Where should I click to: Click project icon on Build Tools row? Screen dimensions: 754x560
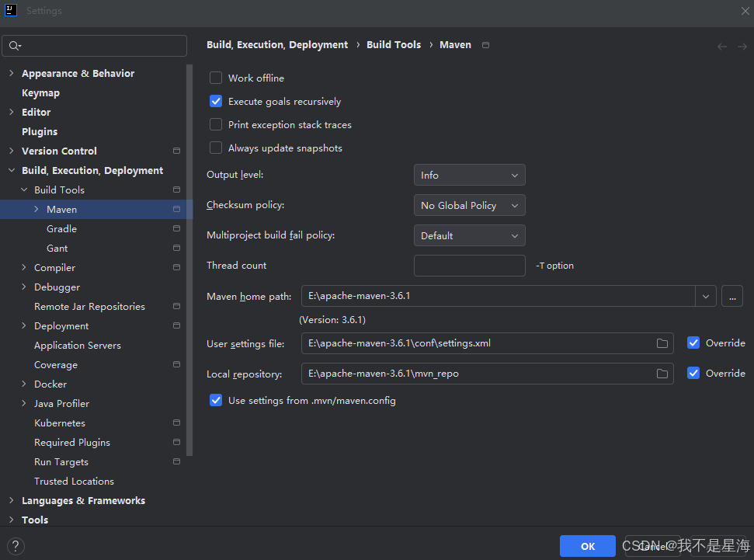[176, 190]
